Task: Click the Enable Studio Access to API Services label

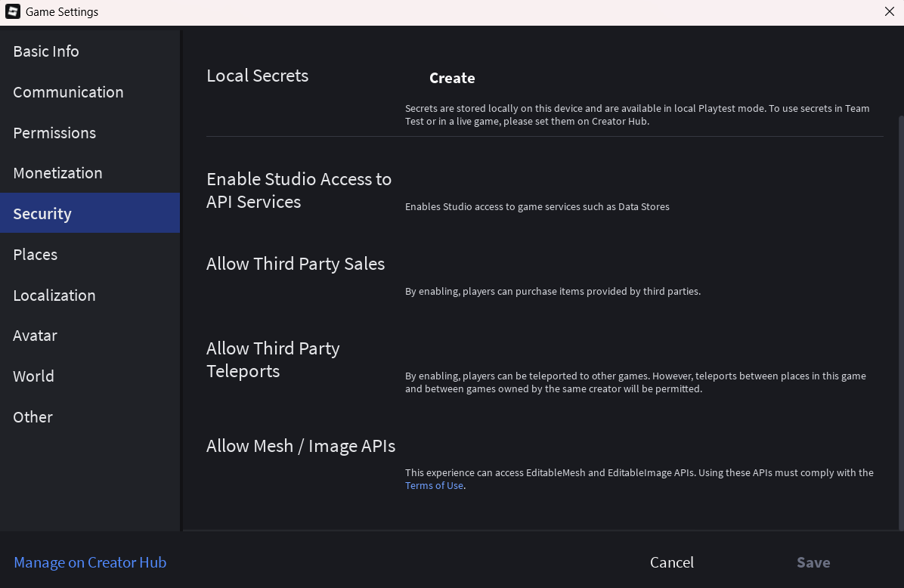Action: 299,190
